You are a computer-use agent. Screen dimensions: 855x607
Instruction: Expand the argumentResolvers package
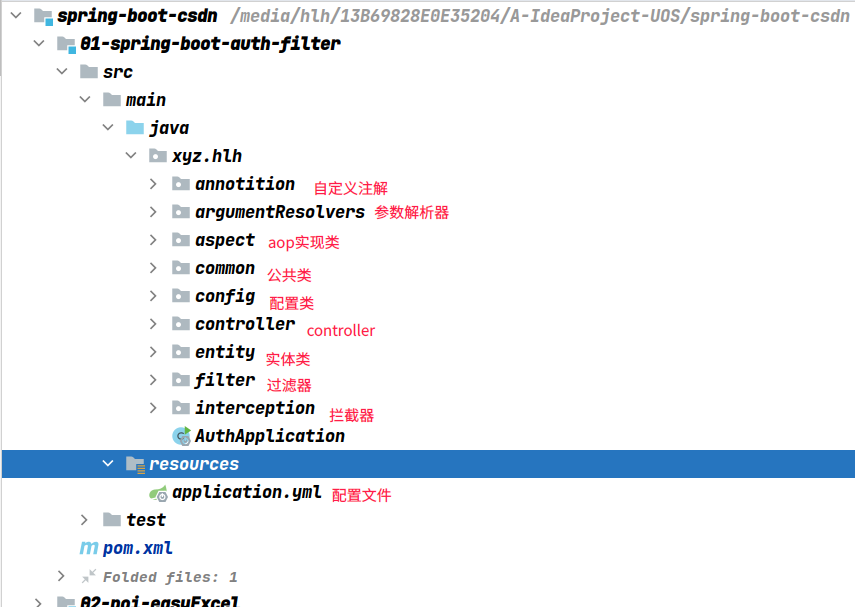pyautogui.click(x=153, y=212)
